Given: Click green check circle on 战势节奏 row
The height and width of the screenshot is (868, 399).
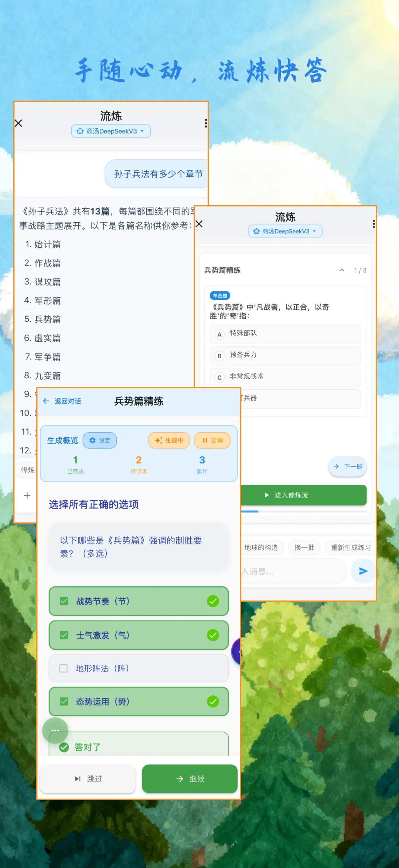Looking at the screenshot, I should (213, 601).
